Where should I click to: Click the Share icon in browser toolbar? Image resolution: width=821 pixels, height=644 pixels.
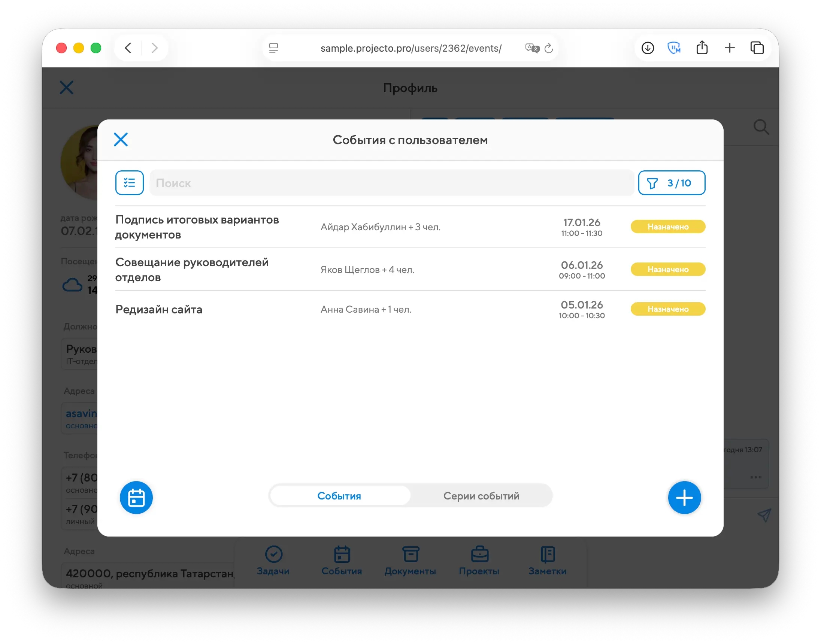pos(702,48)
